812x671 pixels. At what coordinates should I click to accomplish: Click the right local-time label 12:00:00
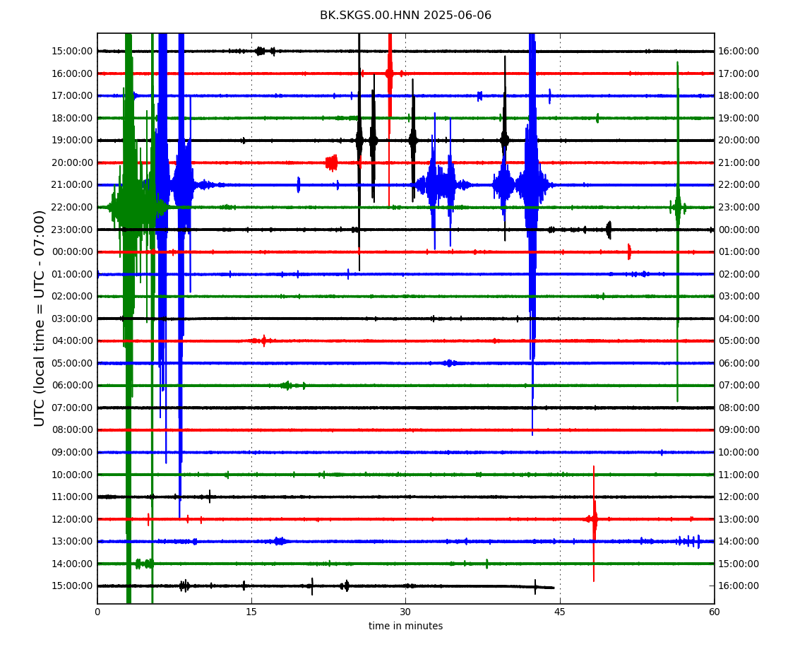tap(739, 497)
